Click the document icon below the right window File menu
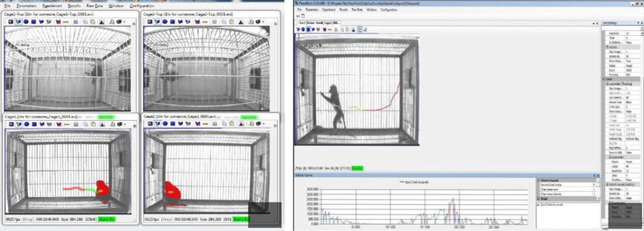This screenshot has height=231, width=644. (x=303, y=16)
